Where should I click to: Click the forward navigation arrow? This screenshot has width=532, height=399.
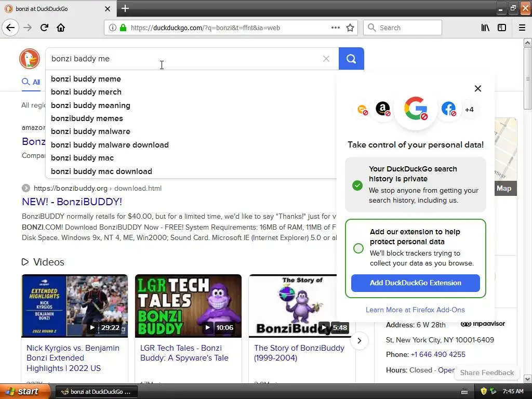(x=28, y=28)
